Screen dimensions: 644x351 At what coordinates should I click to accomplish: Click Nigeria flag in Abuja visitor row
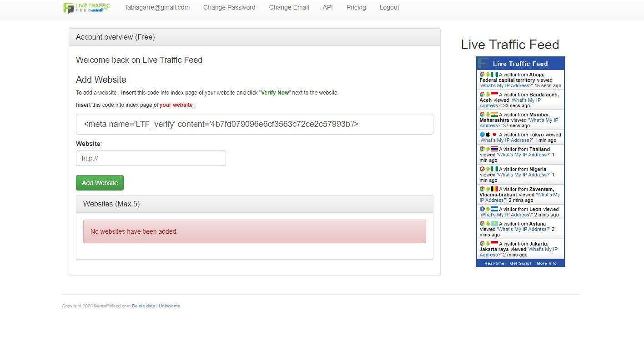pyautogui.click(x=494, y=74)
